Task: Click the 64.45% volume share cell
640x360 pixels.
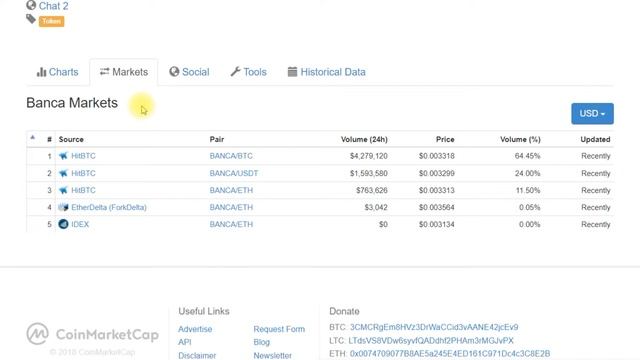Action: click(527, 156)
